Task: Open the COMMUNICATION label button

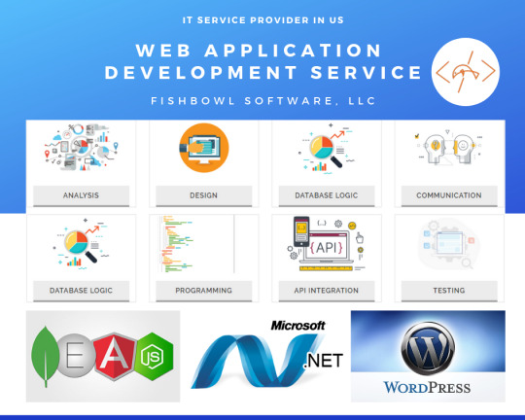Action: coord(449,195)
